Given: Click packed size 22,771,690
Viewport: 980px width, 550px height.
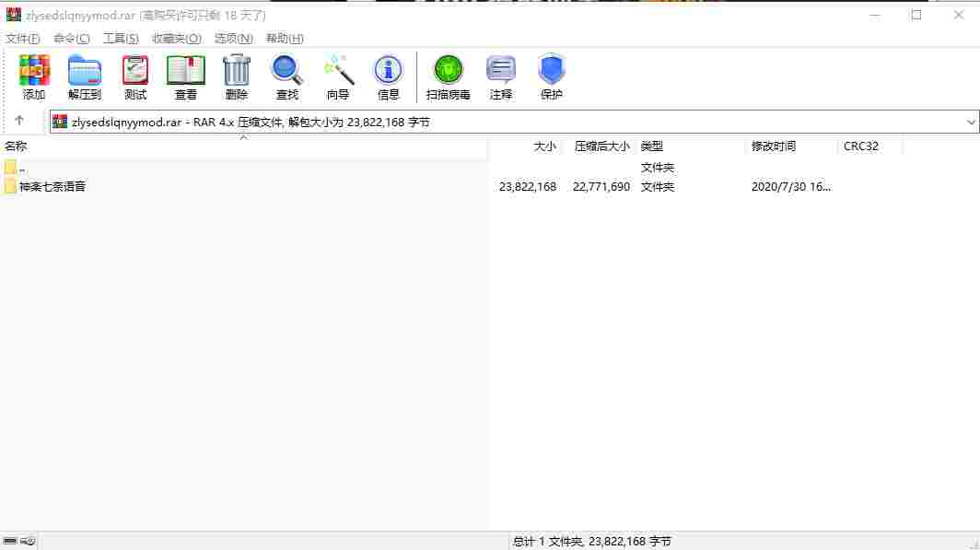Looking at the screenshot, I should click(x=601, y=186).
